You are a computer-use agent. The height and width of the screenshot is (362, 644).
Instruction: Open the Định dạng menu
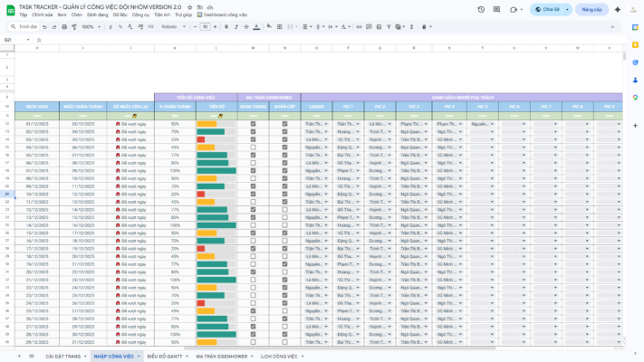(x=97, y=14)
